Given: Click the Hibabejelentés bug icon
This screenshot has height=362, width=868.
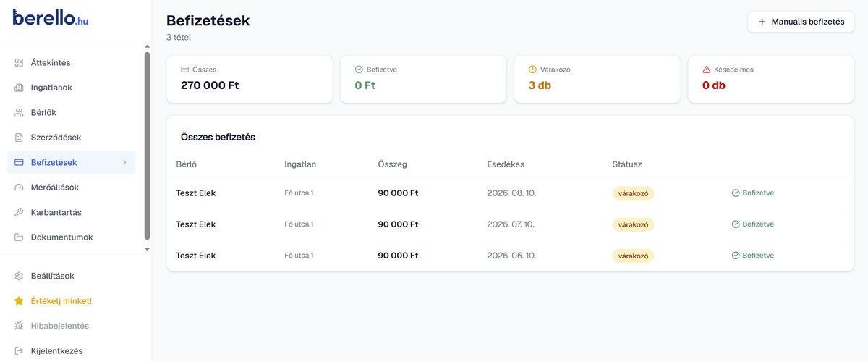Looking at the screenshot, I should (20, 326).
